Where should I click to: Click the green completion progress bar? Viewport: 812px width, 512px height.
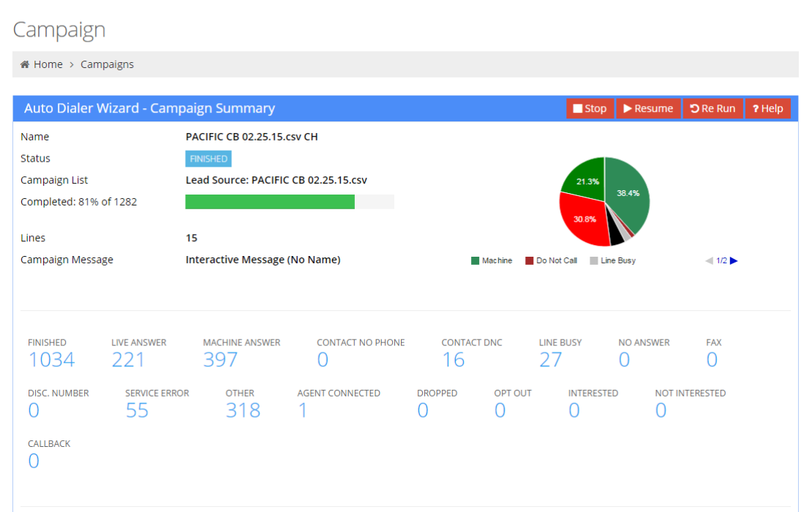[x=269, y=202]
